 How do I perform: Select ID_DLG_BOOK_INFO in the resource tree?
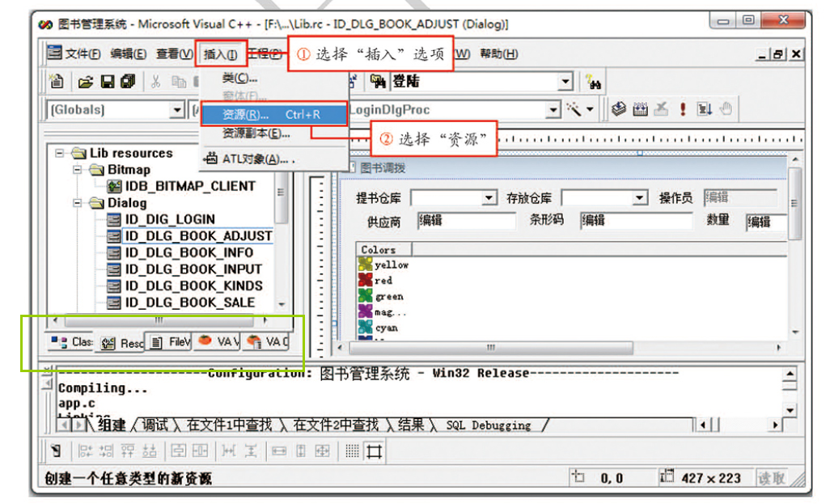point(189,252)
